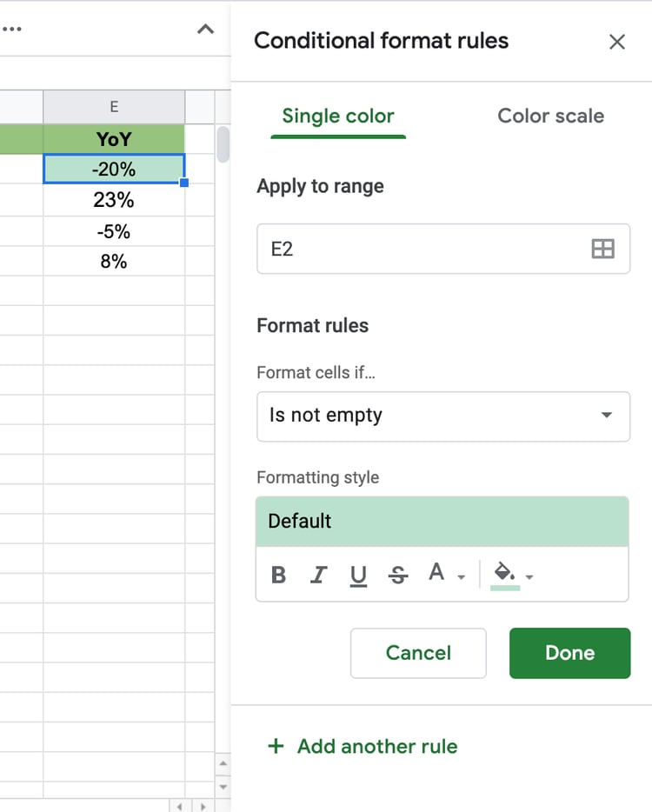652x812 pixels.
Task: Open the fill color picker
Action: 504,573
